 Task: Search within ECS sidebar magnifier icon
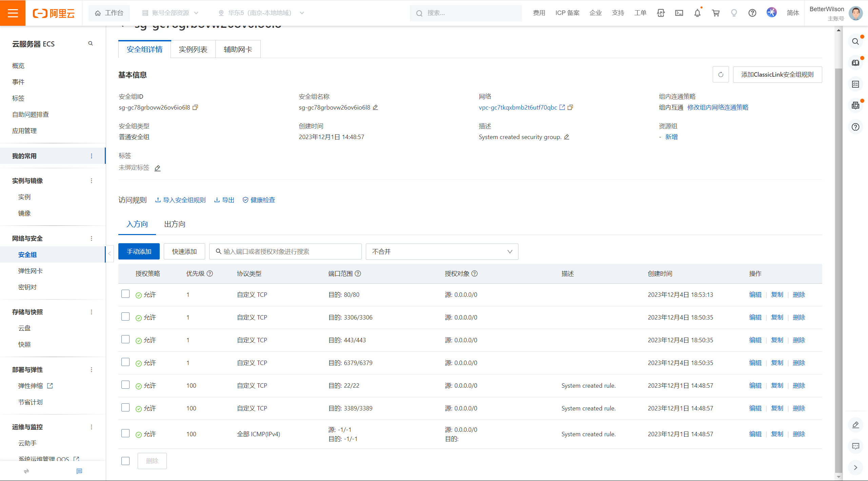91,43
